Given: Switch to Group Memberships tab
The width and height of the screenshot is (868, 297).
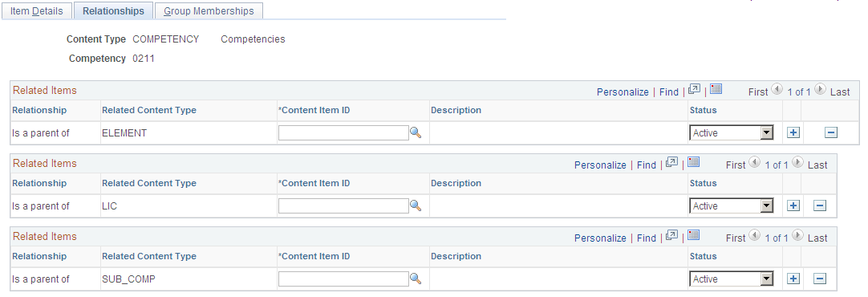Looking at the screenshot, I should (x=209, y=11).
